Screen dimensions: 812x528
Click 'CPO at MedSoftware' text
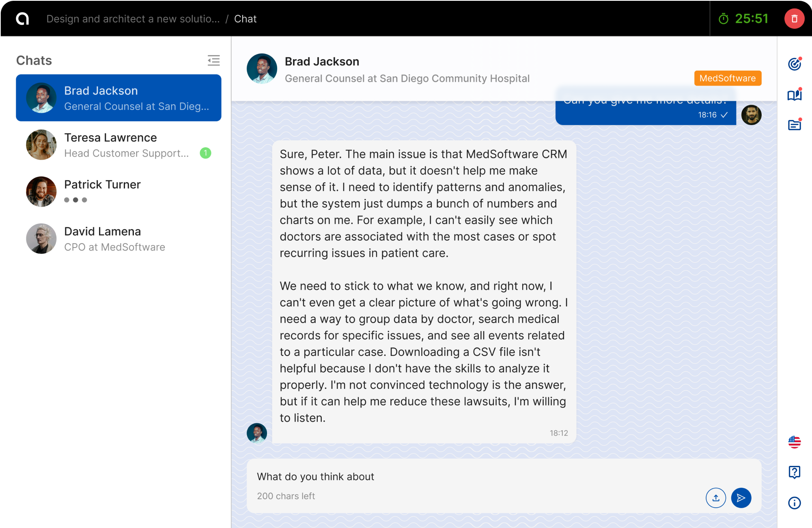pyautogui.click(x=115, y=247)
